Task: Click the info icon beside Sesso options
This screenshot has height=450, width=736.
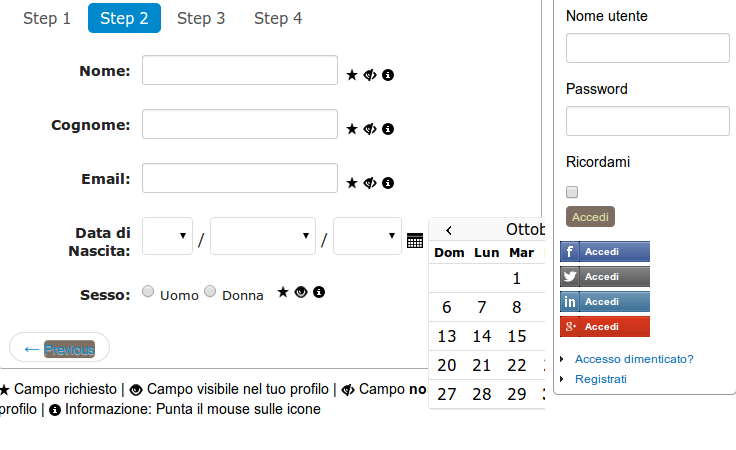Action: [319, 292]
